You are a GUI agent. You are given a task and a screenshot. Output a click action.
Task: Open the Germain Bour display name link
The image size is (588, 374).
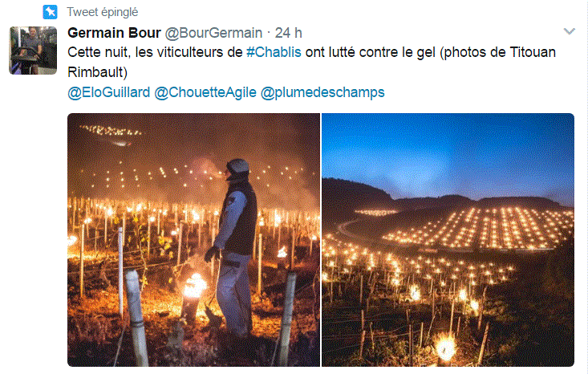coord(114,33)
